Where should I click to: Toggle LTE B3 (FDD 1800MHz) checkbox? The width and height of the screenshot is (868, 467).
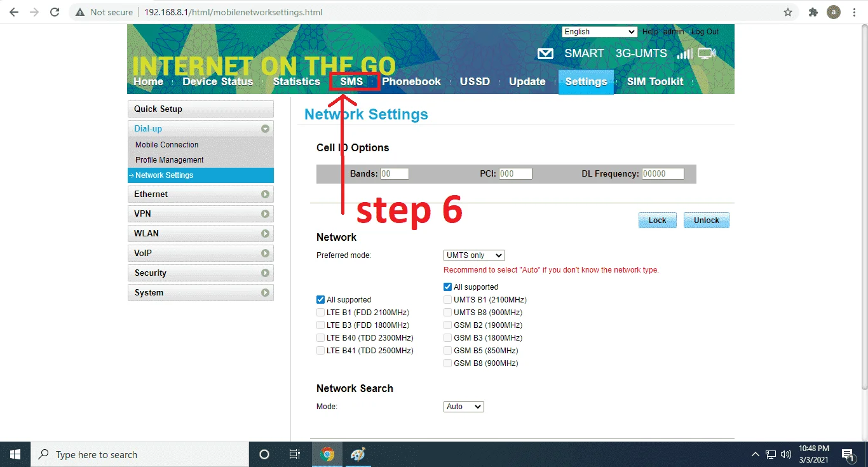(x=321, y=325)
